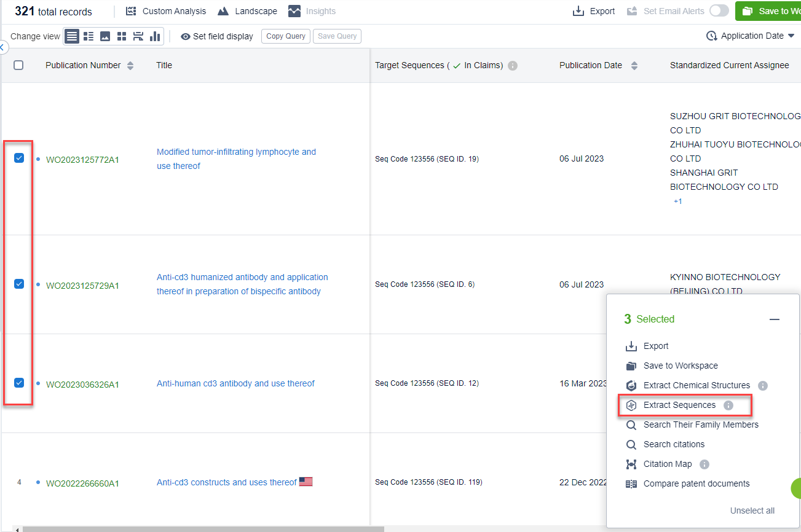Open the Anti-human cd3 antibody patent title
Screen dimensions: 801x532
(235, 383)
